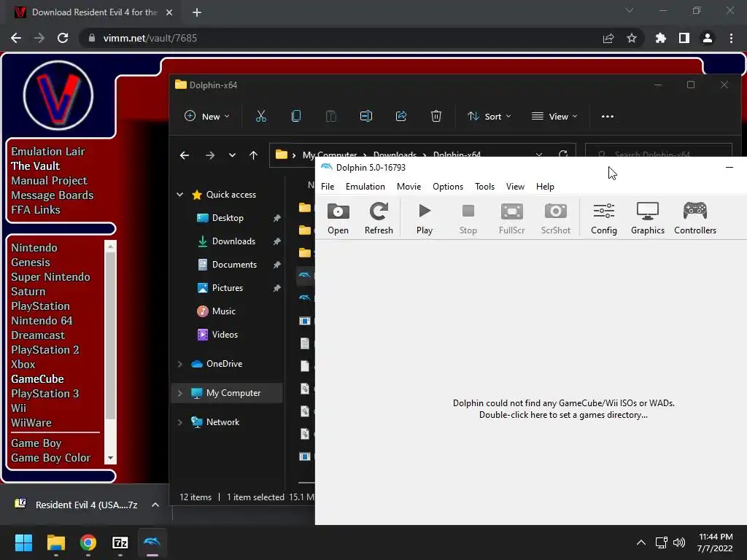Image resolution: width=747 pixels, height=560 pixels.
Task: Open the View dropdown in File Explorer
Action: [x=554, y=116]
